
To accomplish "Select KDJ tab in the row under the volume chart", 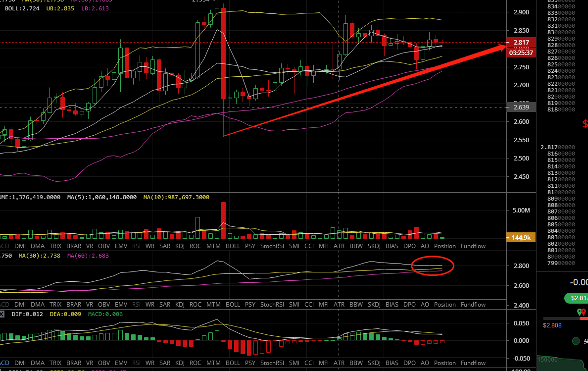I will [x=180, y=246].
